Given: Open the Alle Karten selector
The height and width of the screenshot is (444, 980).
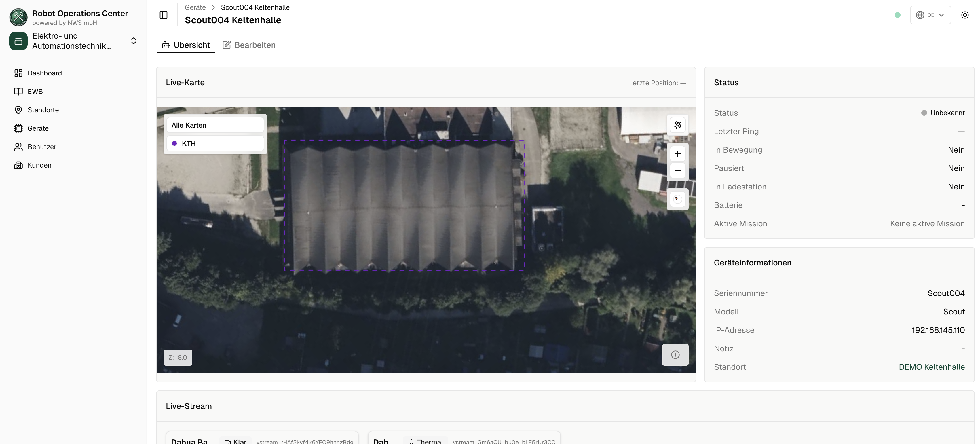Looking at the screenshot, I should coord(214,125).
